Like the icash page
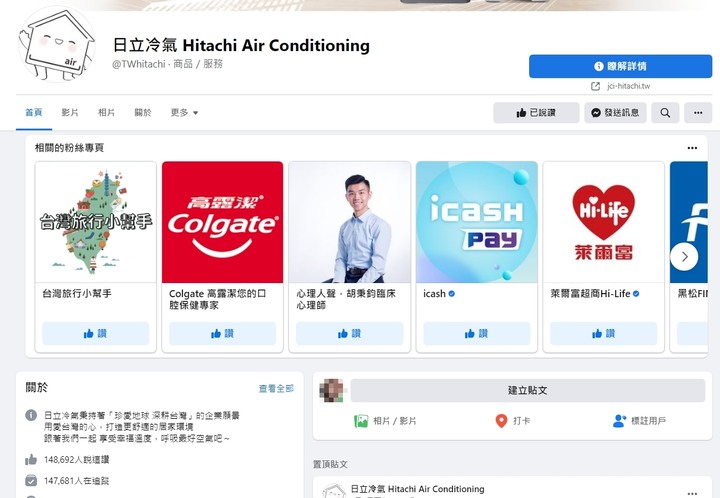The width and height of the screenshot is (720, 498). (477, 333)
